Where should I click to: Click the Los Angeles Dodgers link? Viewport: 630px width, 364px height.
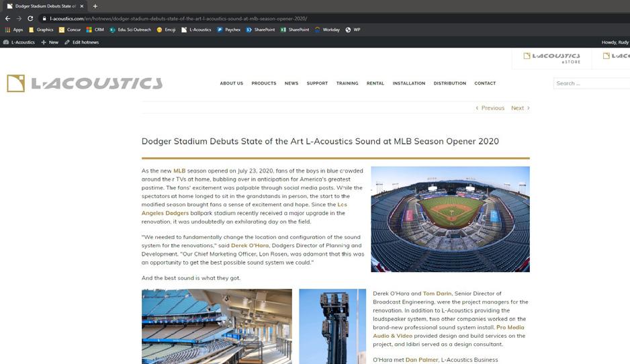point(165,213)
